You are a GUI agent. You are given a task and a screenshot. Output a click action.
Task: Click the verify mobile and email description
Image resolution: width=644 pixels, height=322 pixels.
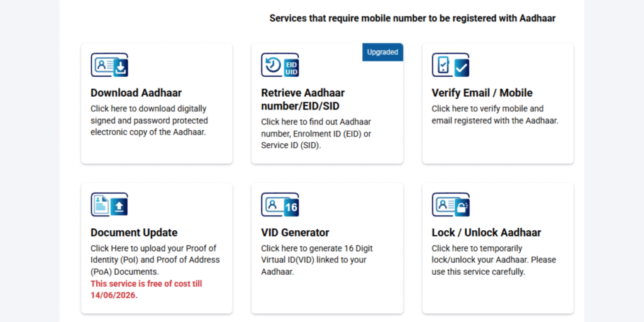(x=494, y=114)
